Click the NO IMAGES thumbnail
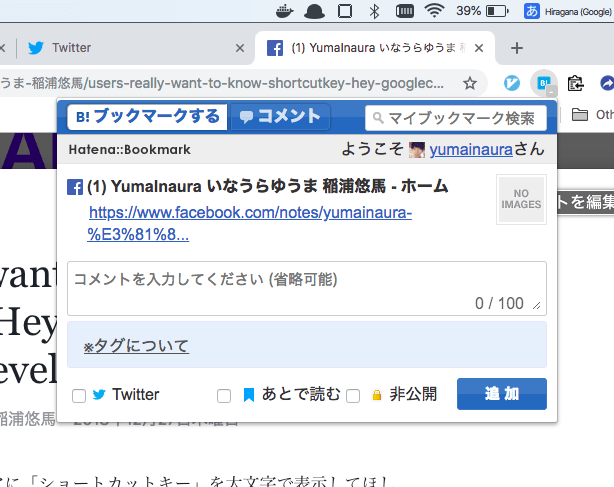This screenshot has width=614, height=487. point(521,199)
